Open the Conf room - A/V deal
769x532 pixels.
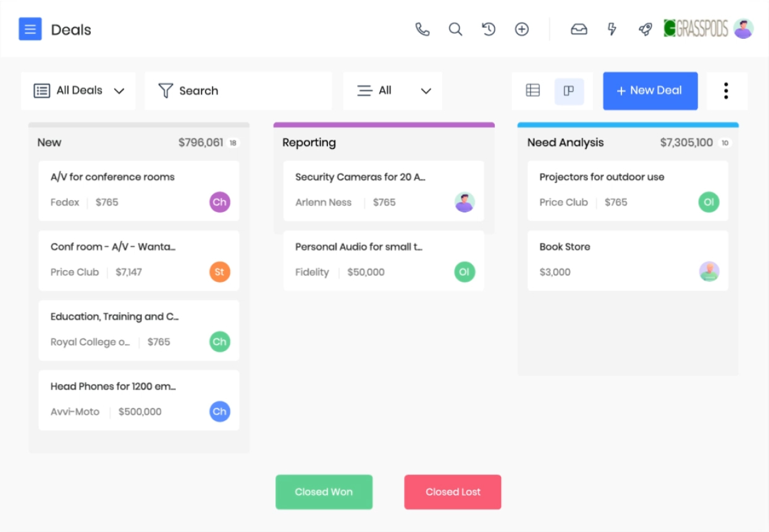139,261
